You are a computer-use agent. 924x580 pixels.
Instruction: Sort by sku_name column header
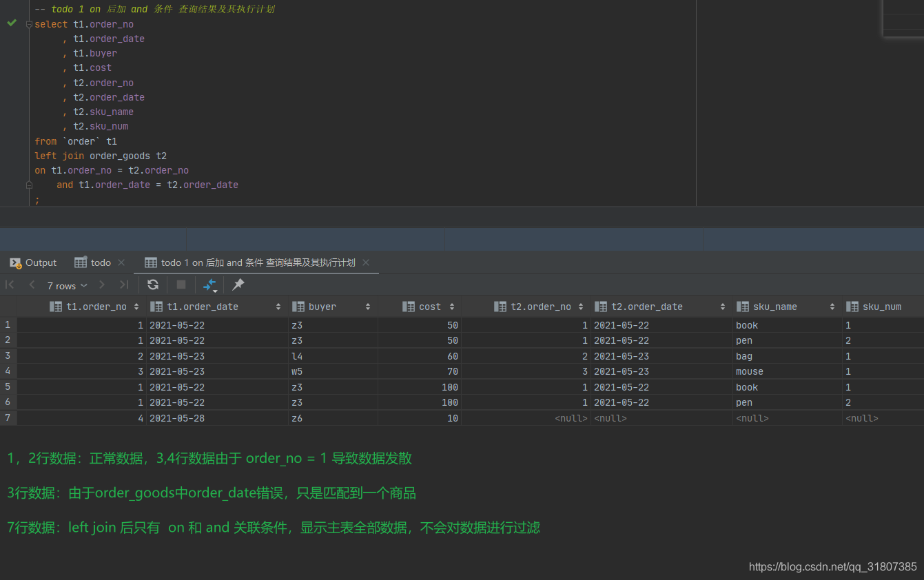pos(786,307)
